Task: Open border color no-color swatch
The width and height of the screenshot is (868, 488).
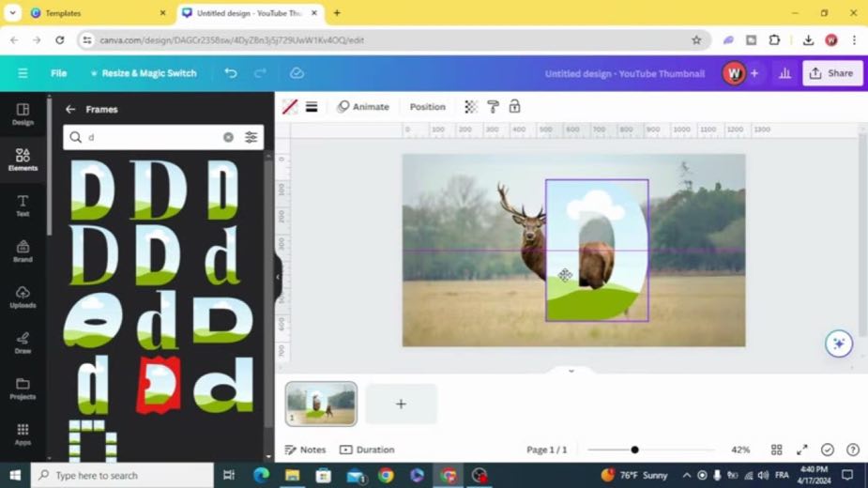Action: 290,107
